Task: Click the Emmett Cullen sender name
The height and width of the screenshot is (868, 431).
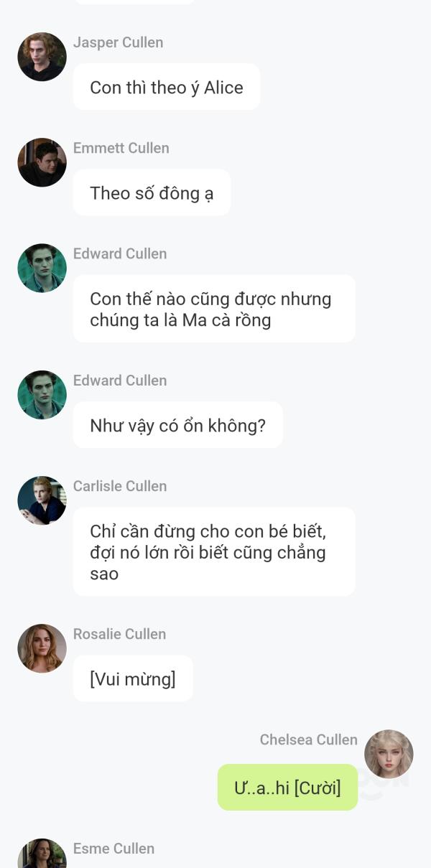Action: [x=121, y=148]
